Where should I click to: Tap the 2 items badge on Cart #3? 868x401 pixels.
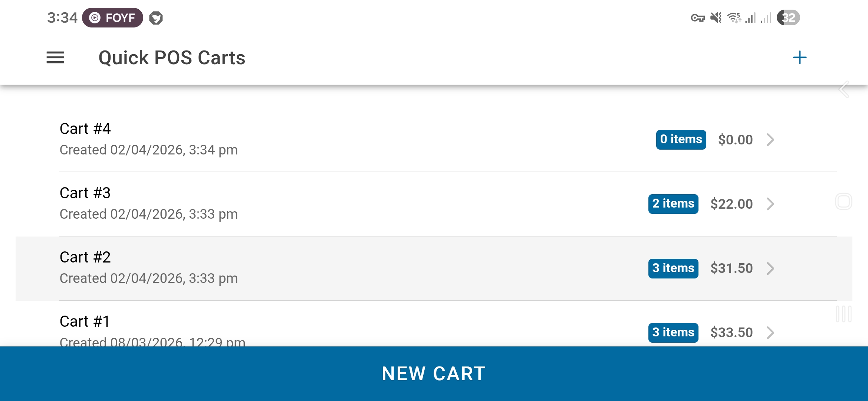coord(673,203)
